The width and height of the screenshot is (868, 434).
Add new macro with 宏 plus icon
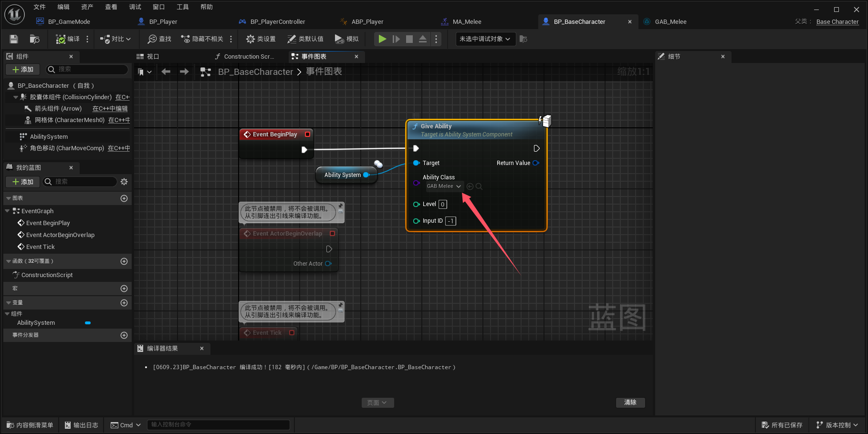pos(124,289)
